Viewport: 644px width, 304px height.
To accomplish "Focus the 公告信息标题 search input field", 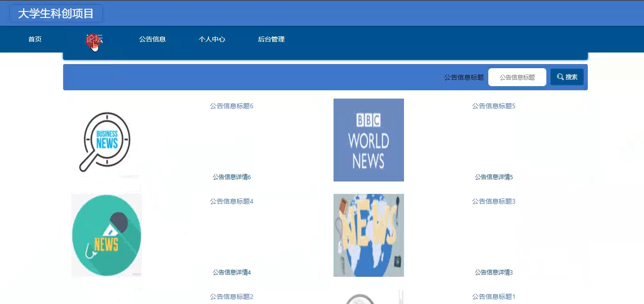I will [x=517, y=77].
